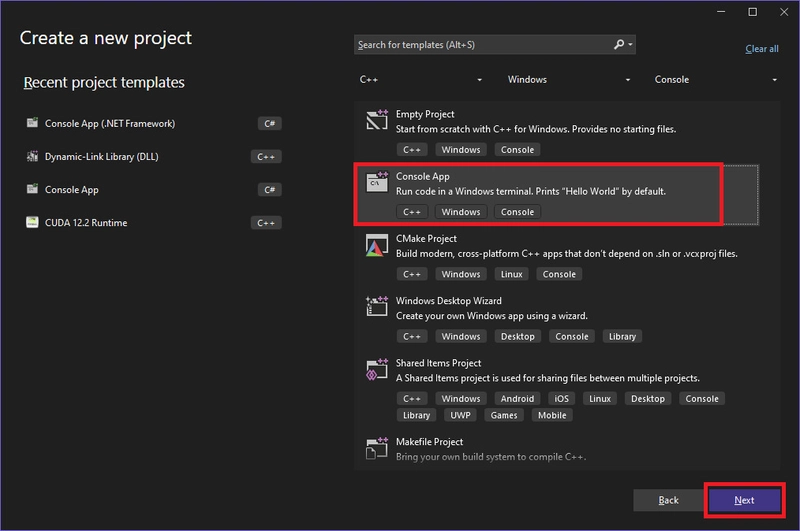Open the C++ language filter dropdown
The image size is (800, 531).
(x=420, y=80)
